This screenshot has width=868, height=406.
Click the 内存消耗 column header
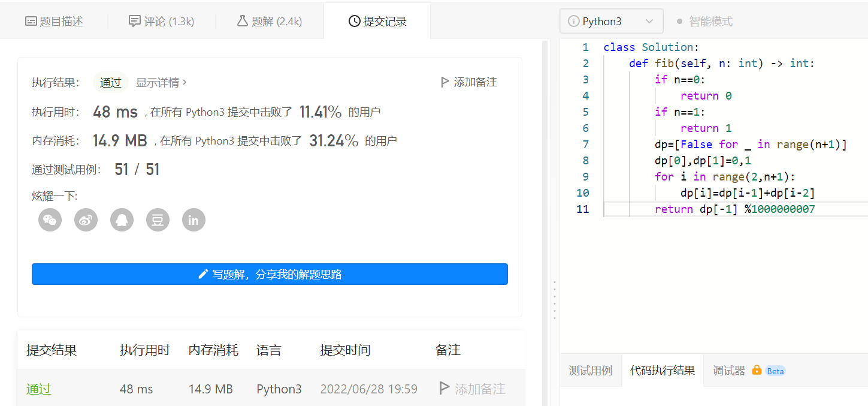tap(213, 350)
